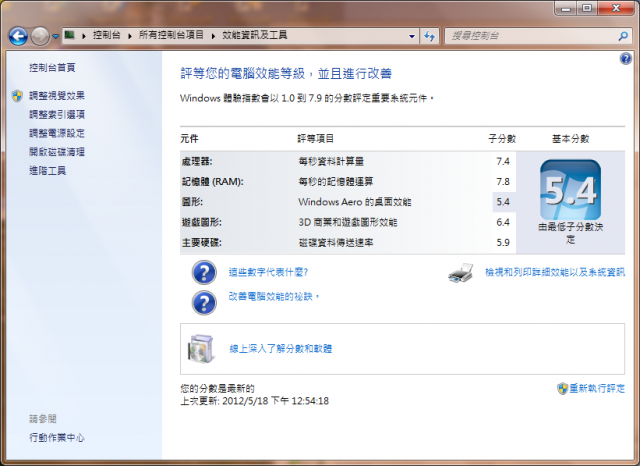
Task: Select 效能資訊及工具 breadcrumb segment
Action: point(255,35)
